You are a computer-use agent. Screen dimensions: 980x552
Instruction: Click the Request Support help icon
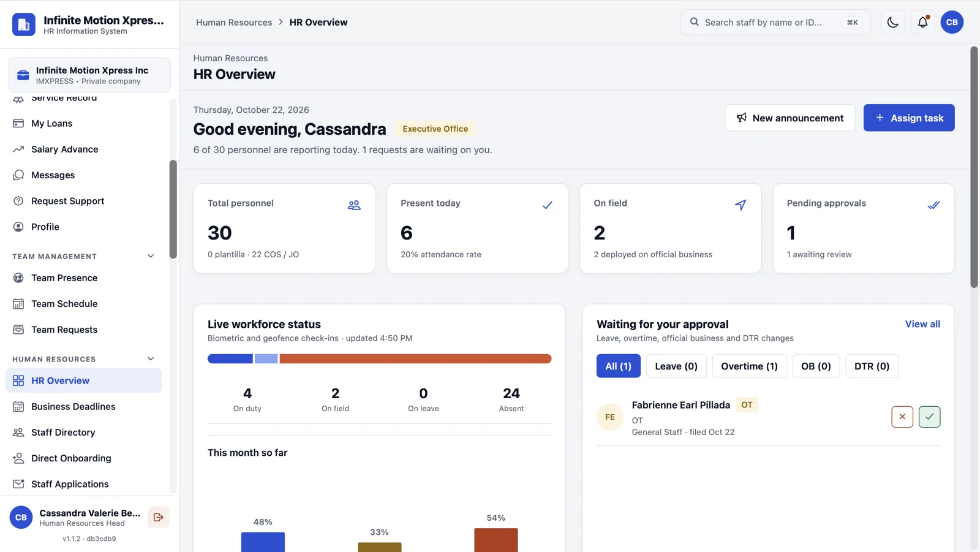click(18, 201)
